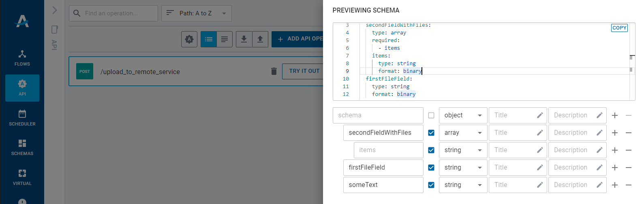Add a property beside firstFileField
This screenshot has width=644, height=204.
click(x=615, y=168)
